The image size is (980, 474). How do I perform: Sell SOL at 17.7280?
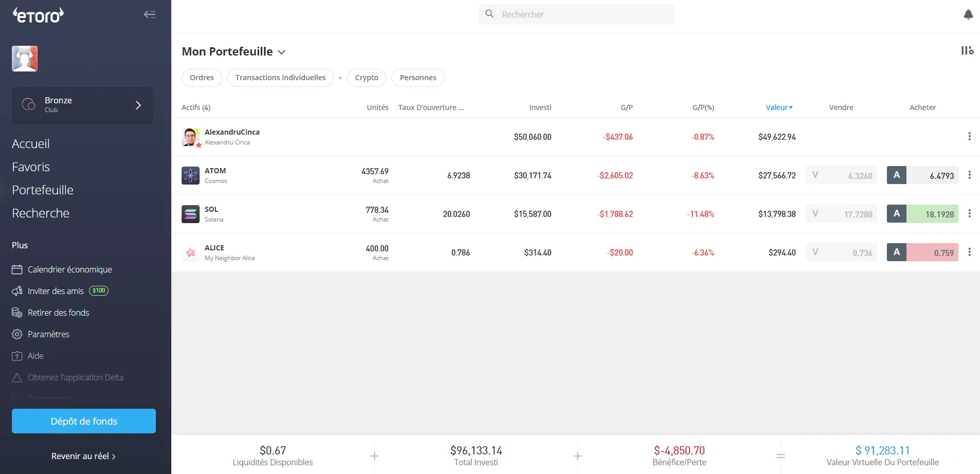coord(841,214)
